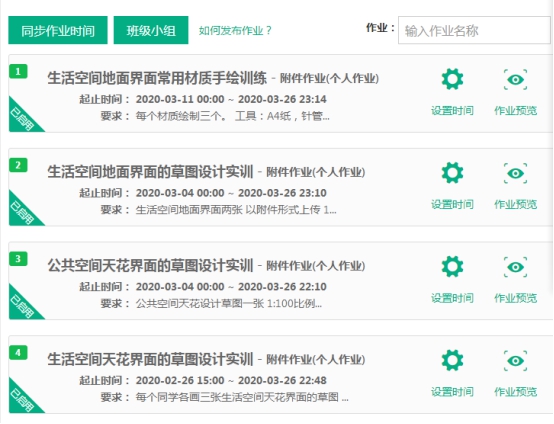Open 生活空间地面界面常用材质手绘训练 assignment title
The height and width of the screenshot is (424, 554).
coord(157,78)
